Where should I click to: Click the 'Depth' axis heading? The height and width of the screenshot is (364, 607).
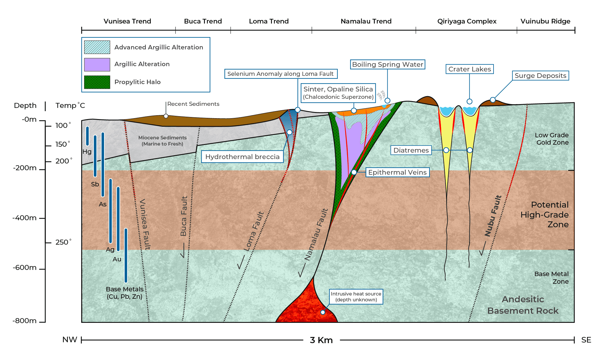(25, 106)
